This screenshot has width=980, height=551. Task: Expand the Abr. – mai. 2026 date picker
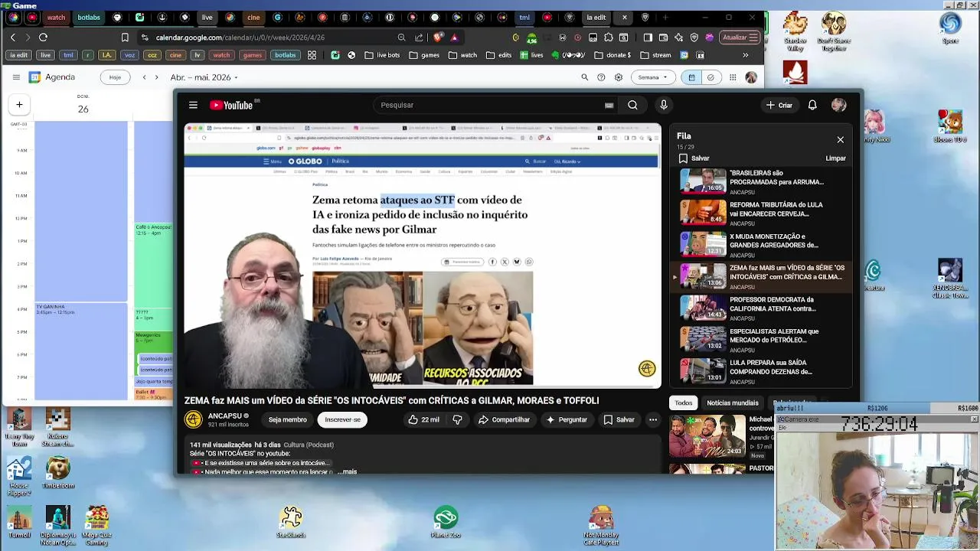(204, 77)
